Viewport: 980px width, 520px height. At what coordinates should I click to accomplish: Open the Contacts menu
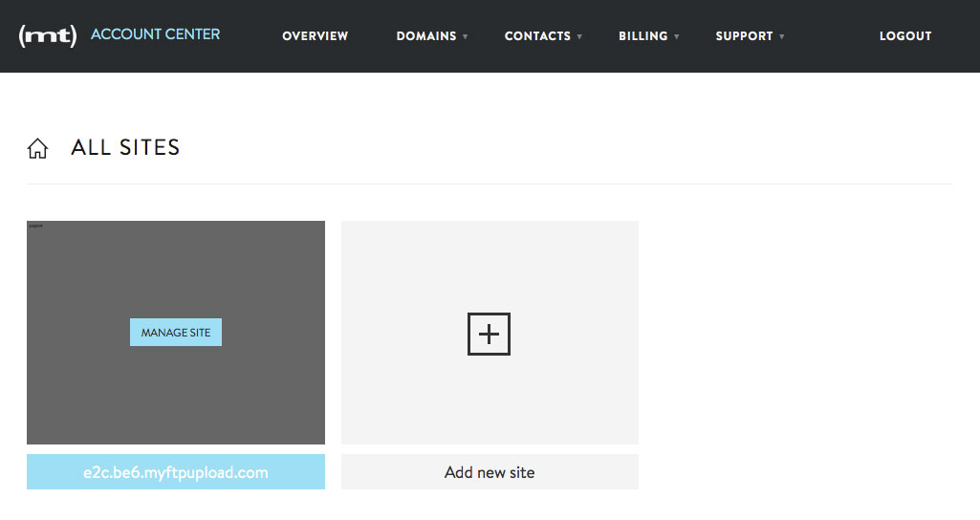(x=537, y=36)
